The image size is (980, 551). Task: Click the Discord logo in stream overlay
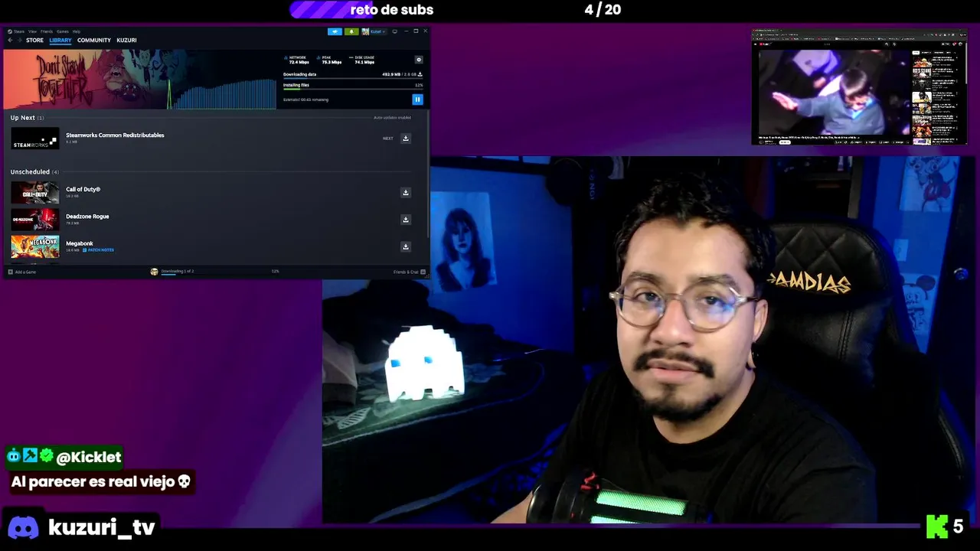pos(23,527)
